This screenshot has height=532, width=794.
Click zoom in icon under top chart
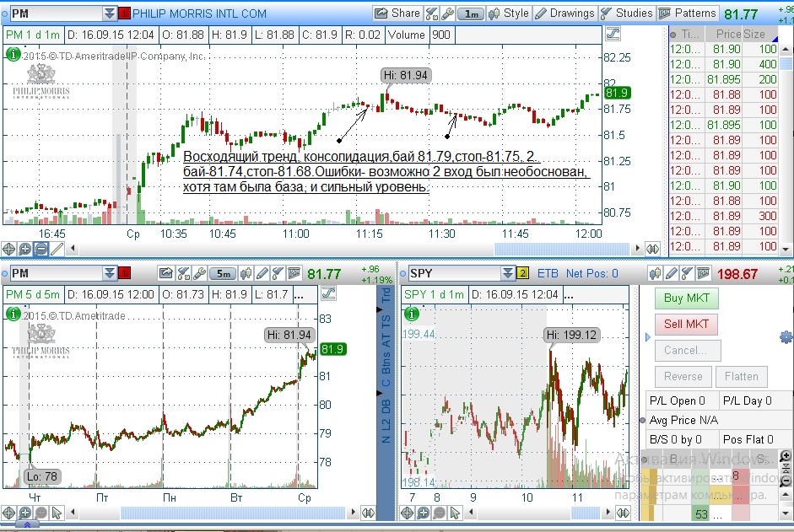pyautogui.click(x=24, y=249)
